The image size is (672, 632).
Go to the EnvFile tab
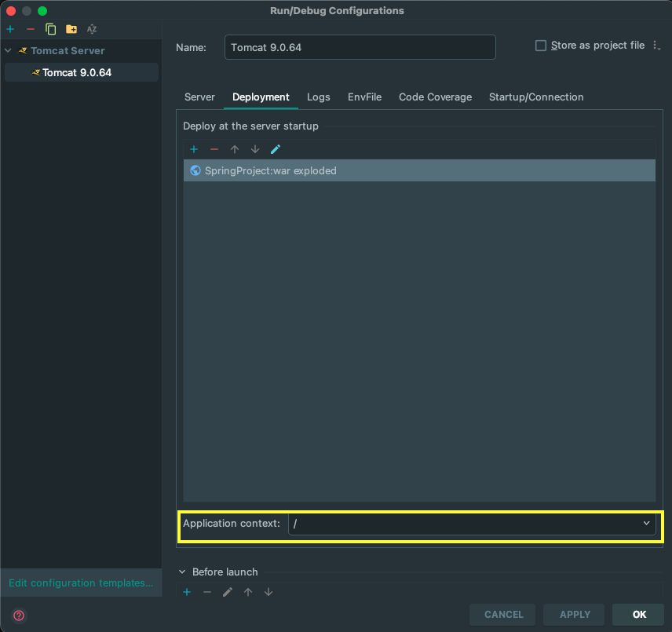coord(365,97)
